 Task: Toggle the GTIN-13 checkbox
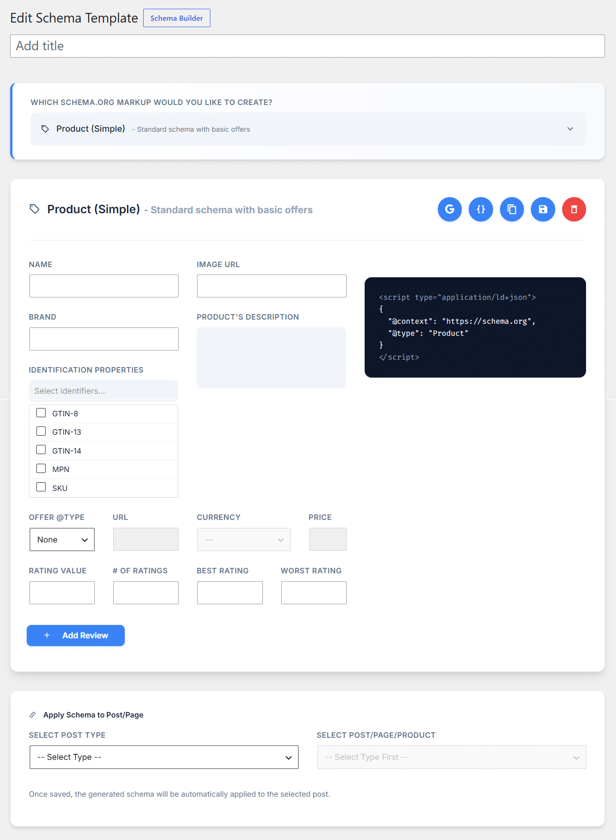(x=41, y=431)
